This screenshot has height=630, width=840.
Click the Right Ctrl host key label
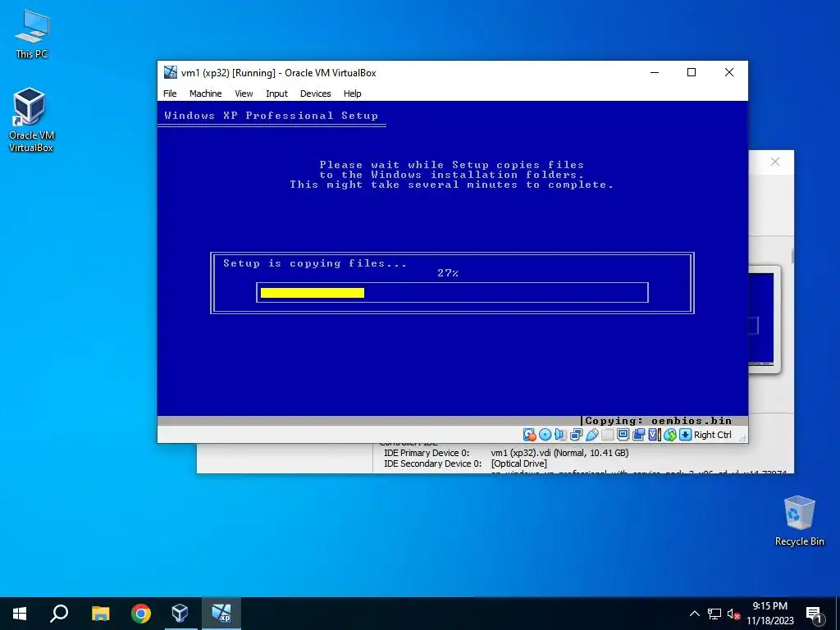[713, 435]
